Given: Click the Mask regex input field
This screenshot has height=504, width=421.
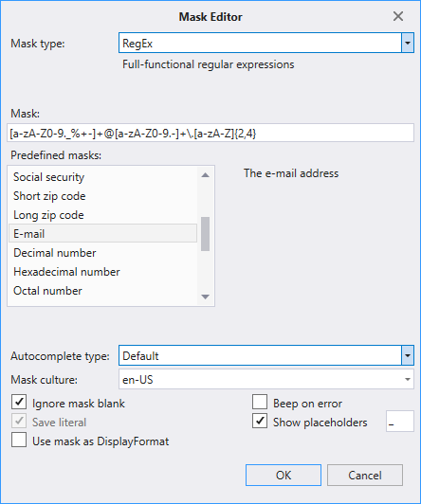Looking at the screenshot, I should [210, 133].
